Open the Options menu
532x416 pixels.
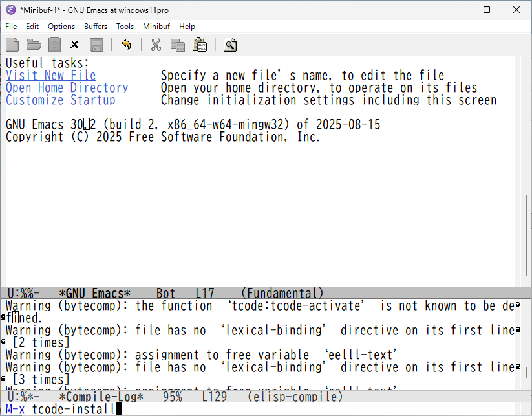(x=61, y=27)
